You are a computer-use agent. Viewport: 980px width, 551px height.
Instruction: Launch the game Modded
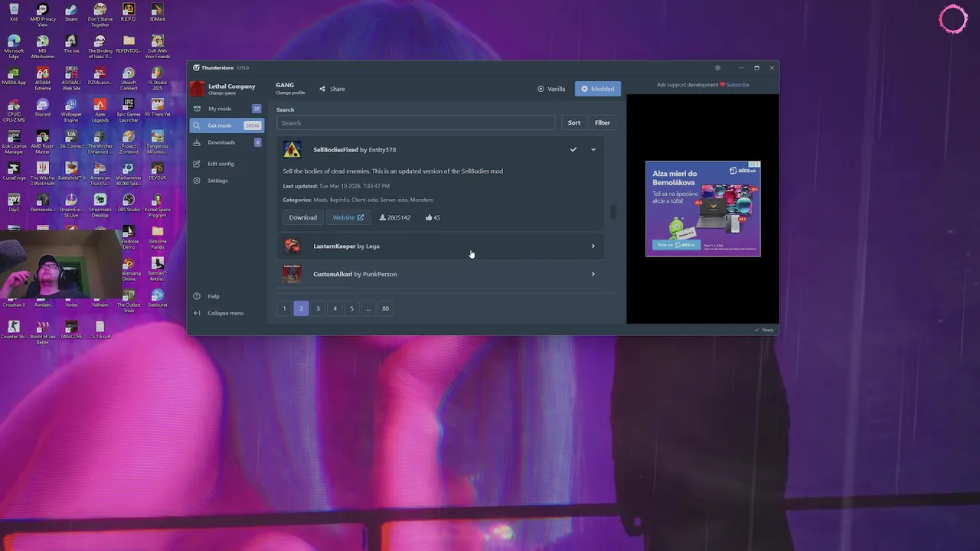click(597, 89)
